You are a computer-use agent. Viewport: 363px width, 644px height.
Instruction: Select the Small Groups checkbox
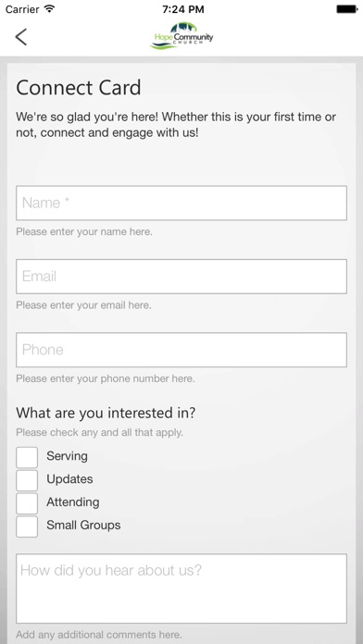[x=27, y=526]
